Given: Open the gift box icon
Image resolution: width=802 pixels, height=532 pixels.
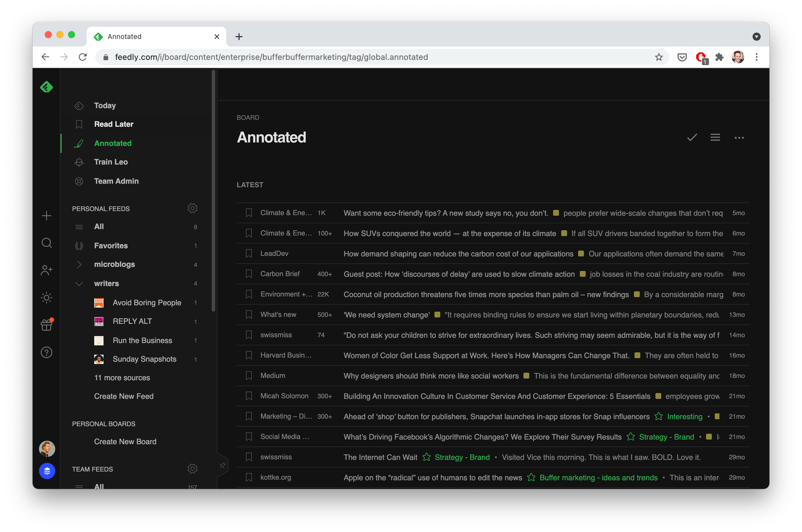Looking at the screenshot, I should click(47, 325).
